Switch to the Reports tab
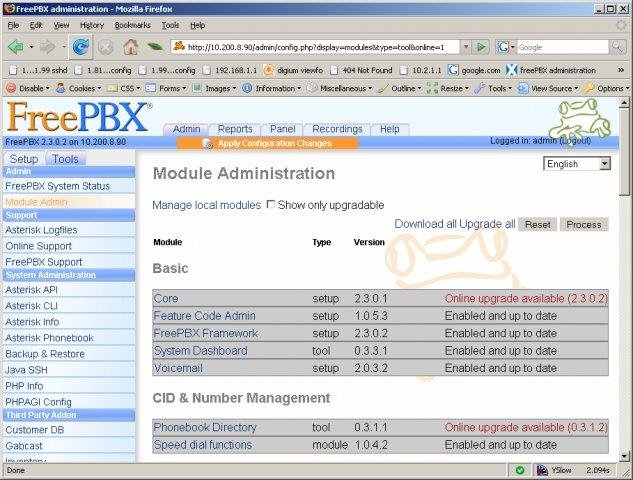 pos(235,129)
